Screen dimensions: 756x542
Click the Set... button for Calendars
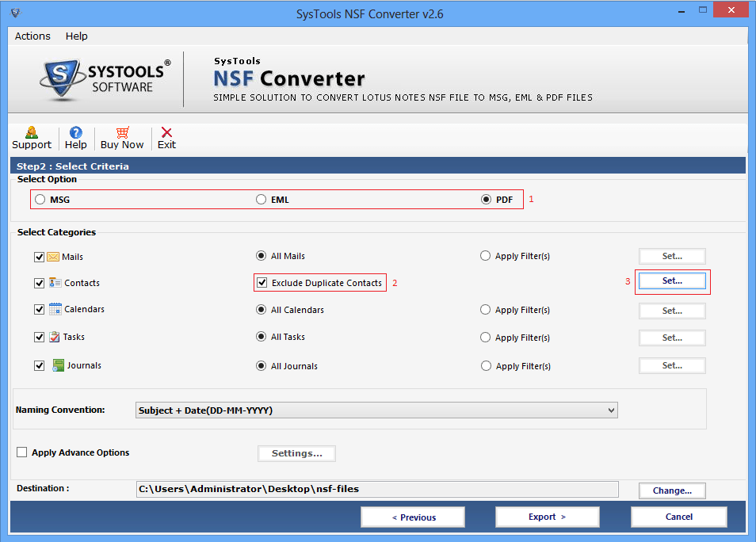pos(672,311)
